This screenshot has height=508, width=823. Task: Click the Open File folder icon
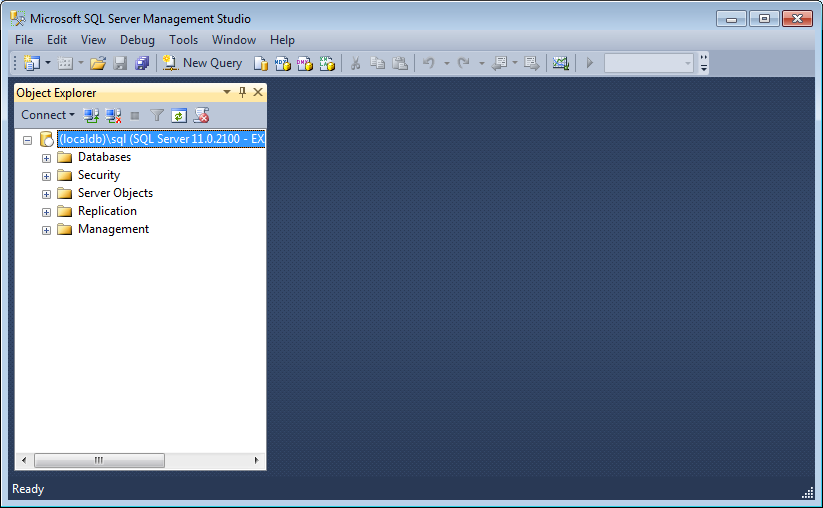tap(98, 64)
